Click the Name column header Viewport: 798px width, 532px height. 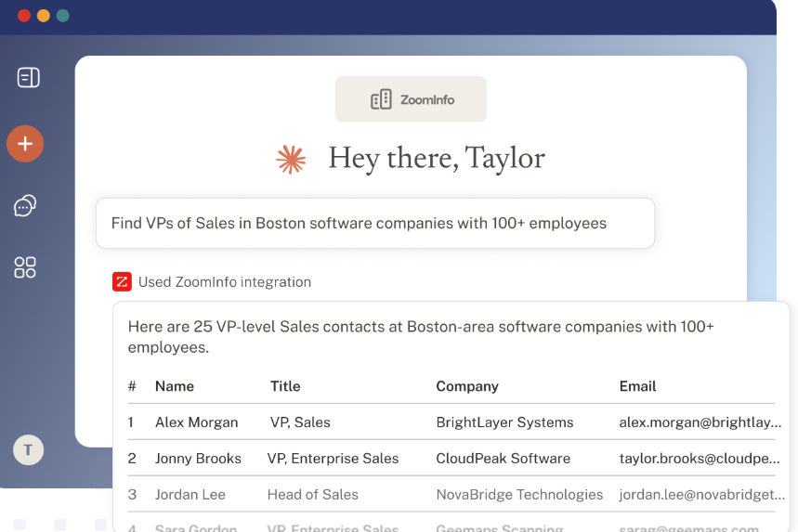pyautogui.click(x=175, y=386)
